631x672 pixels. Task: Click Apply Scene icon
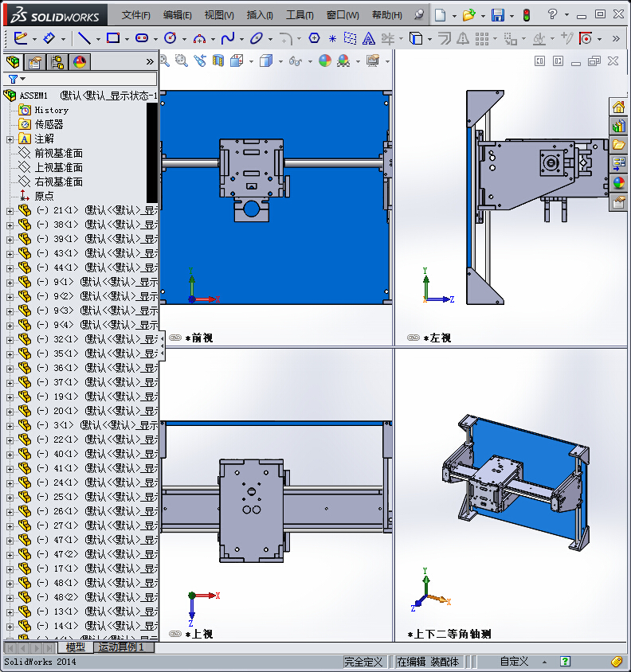pos(343,61)
